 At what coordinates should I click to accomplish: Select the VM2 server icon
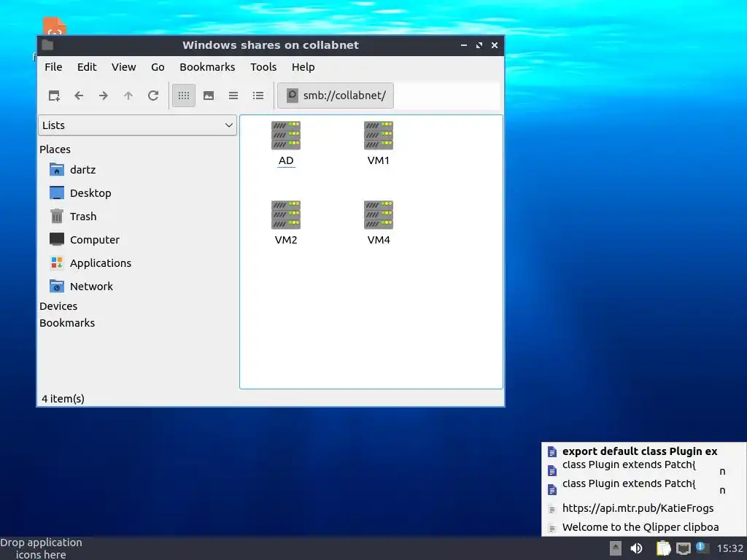click(x=286, y=223)
